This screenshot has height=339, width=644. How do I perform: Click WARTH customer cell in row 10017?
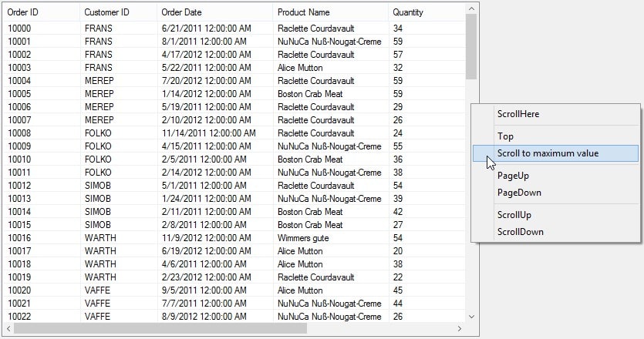(118, 251)
